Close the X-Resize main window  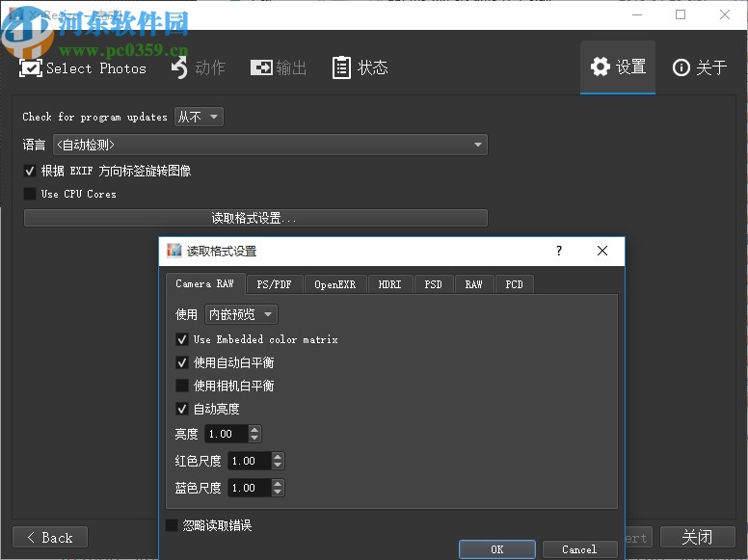point(725,14)
